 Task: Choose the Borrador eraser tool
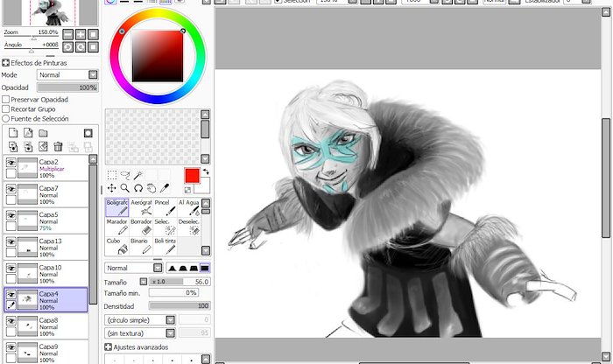tap(141, 227)
